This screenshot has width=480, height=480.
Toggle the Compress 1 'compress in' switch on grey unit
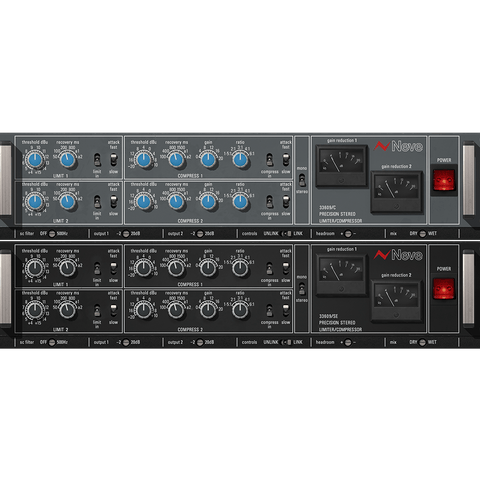(269, 160)
